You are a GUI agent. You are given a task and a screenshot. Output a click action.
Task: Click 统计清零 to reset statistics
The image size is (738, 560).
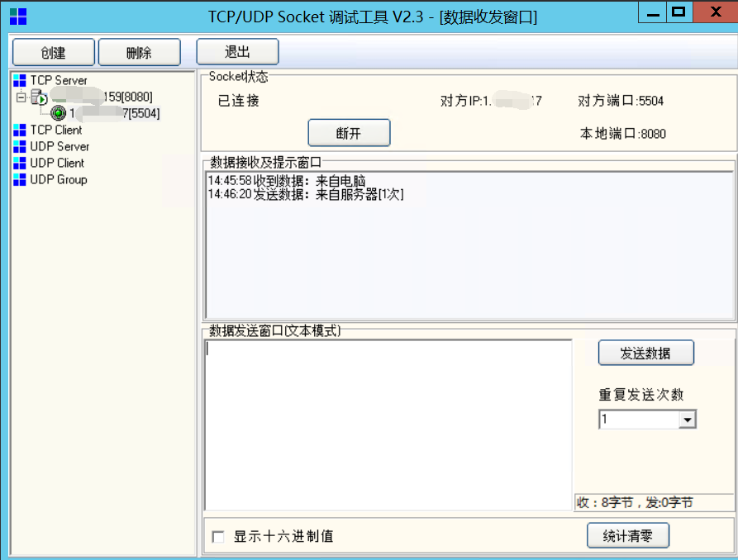(x=628, y=535)
